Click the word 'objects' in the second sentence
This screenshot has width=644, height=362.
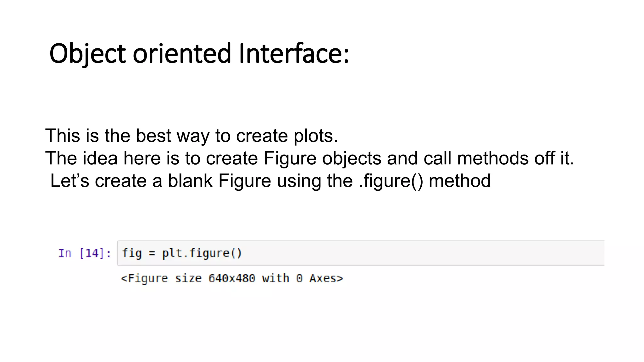coord(352,159)
